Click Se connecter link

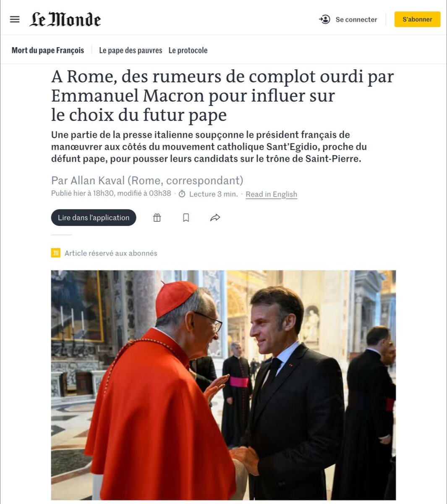click(x=356, y=19)
